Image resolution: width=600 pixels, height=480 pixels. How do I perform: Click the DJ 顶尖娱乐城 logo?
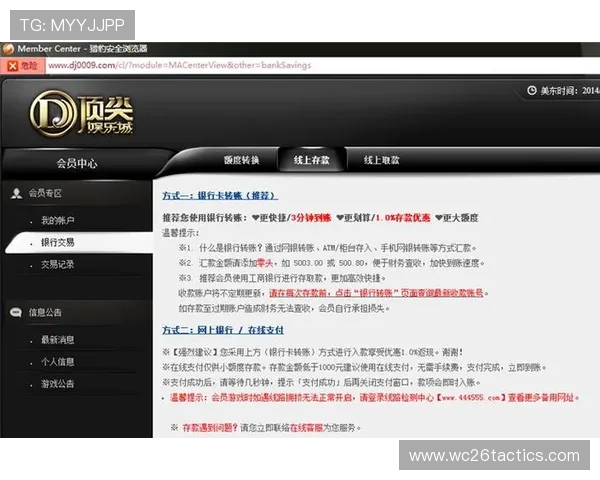point(81,114)
